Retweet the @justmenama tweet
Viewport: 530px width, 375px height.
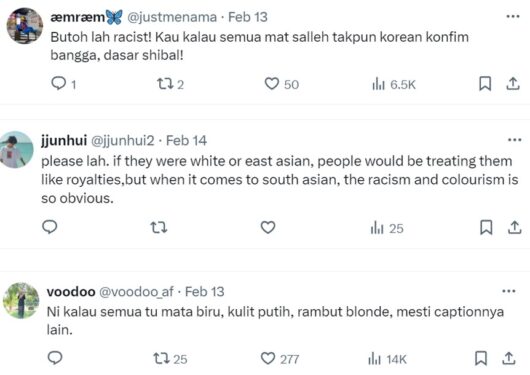point(165,84)
